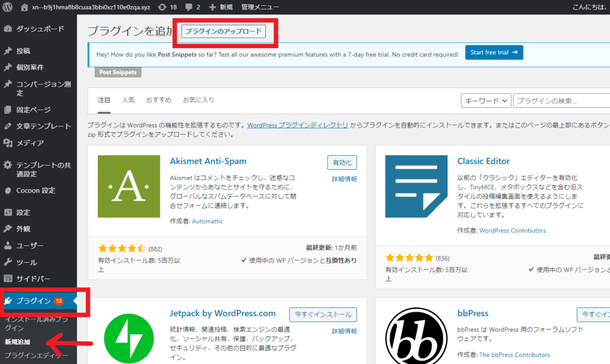This screenshot has width=610, height=364.
Task: Open the updates icon showing 18
Action: coord(162,7)
